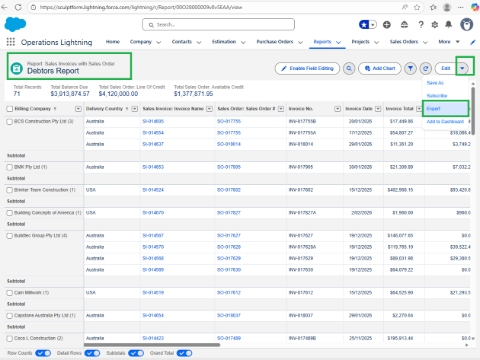
Task: Open the Invoice No. column dropdown
Action: [338, 109]
